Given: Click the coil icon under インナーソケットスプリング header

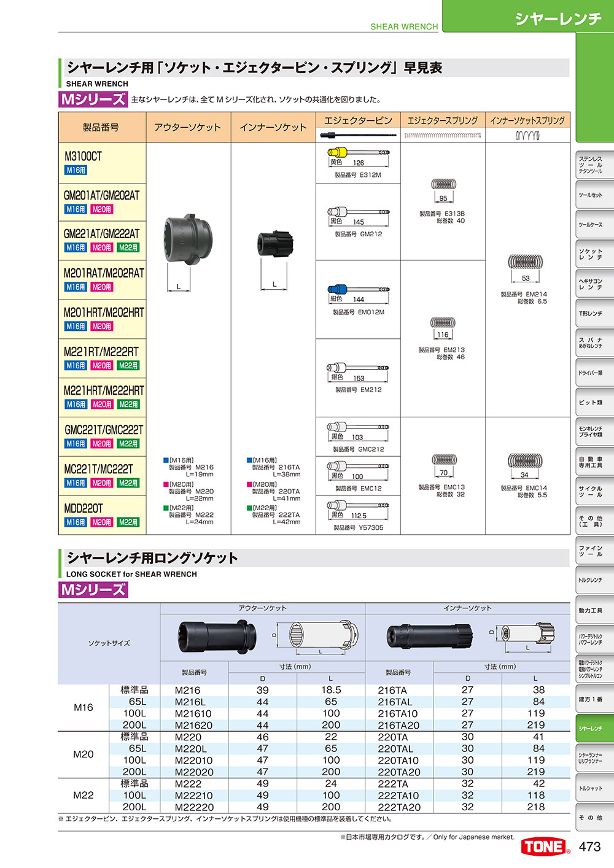Looking at the screenshot, I should [x=527, y=135].
